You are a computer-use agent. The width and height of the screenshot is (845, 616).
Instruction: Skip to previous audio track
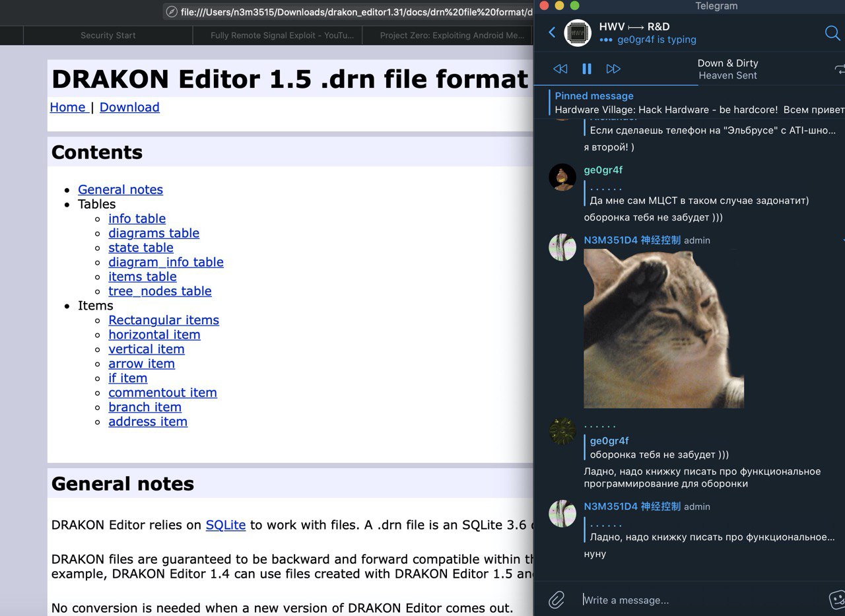(x=560, y=69)
